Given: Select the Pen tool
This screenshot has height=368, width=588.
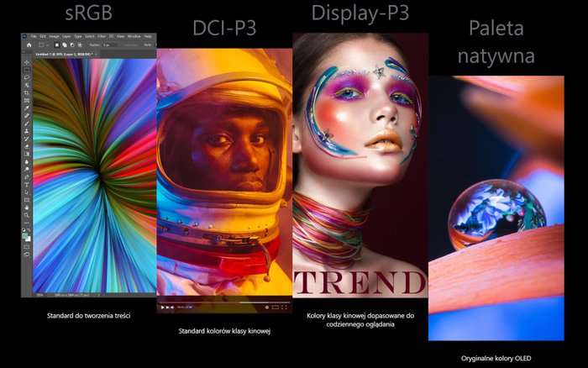Looking at the screenshot, I should [x=27, y=176].
